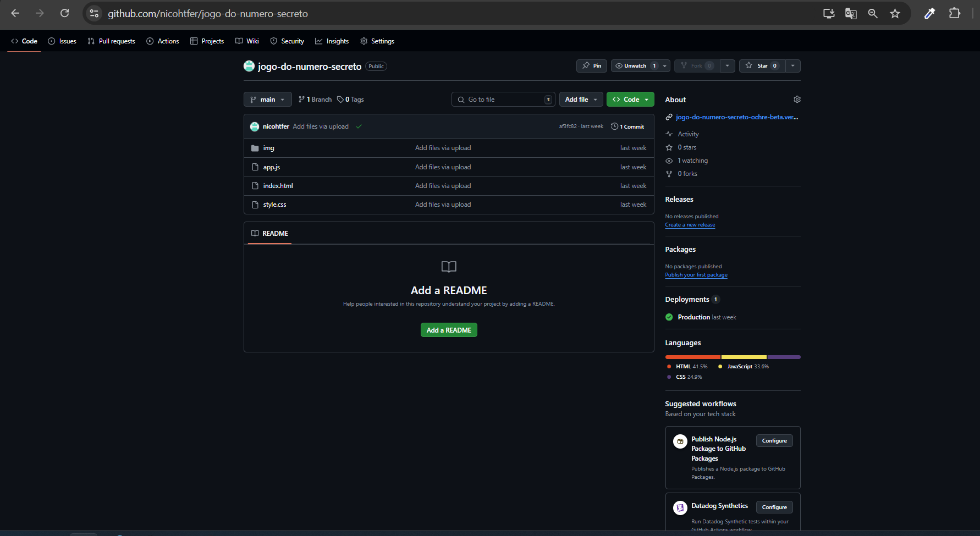The width and height of the screenshot is (980, 536).
Task: Switch to the Code tab
Action: [x=24, y=41]
